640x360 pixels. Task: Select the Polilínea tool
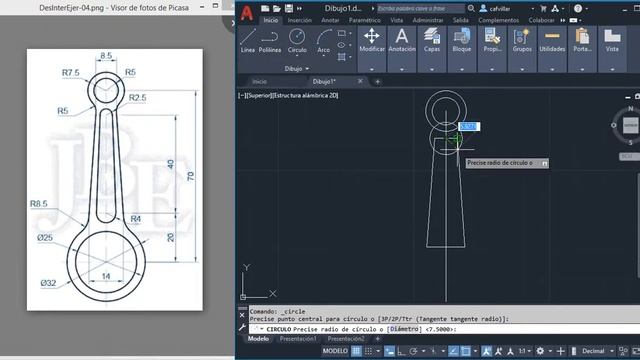[x=270, y=41]
